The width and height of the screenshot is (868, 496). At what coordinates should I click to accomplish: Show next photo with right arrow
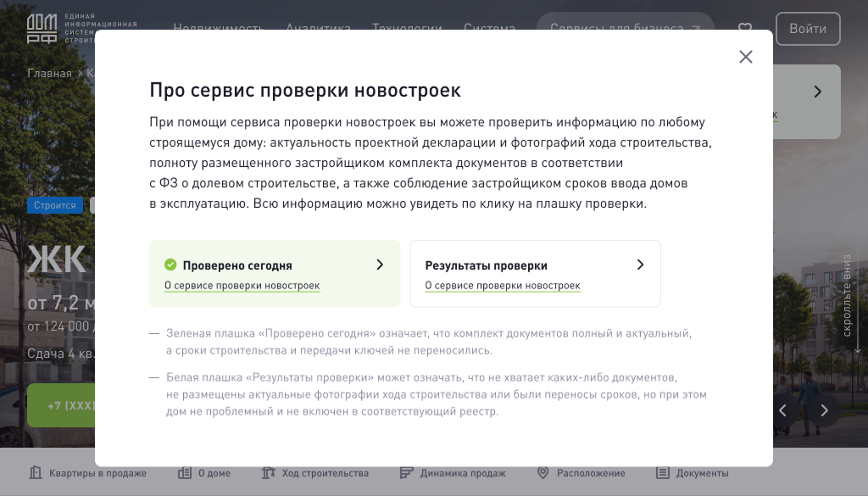[x=824, y=410]
